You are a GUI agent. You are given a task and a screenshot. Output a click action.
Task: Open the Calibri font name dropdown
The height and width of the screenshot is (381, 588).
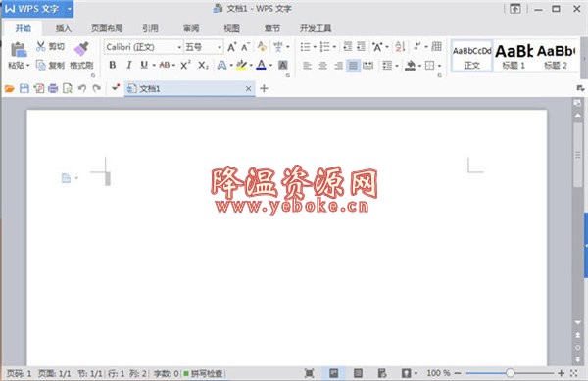point(179,47)
